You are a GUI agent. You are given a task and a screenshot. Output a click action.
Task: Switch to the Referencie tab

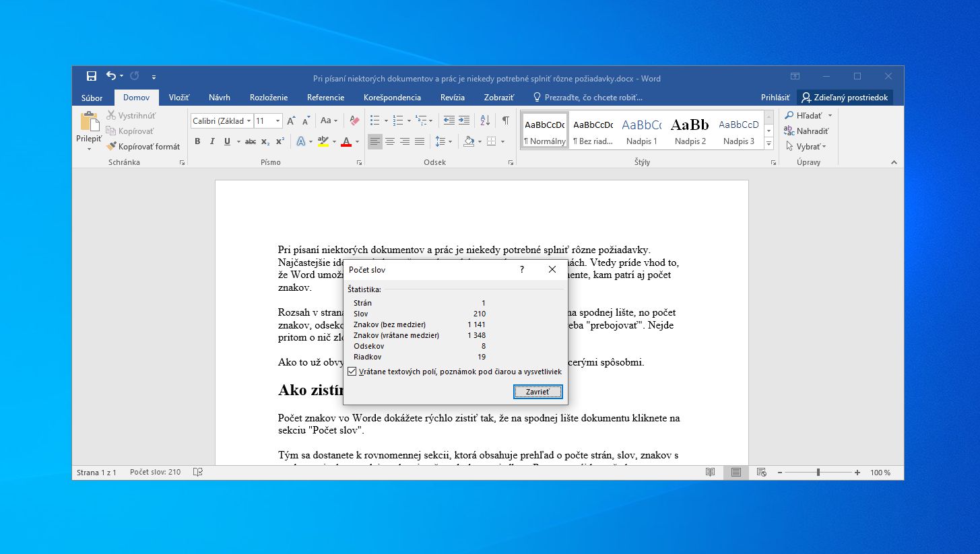326,98
